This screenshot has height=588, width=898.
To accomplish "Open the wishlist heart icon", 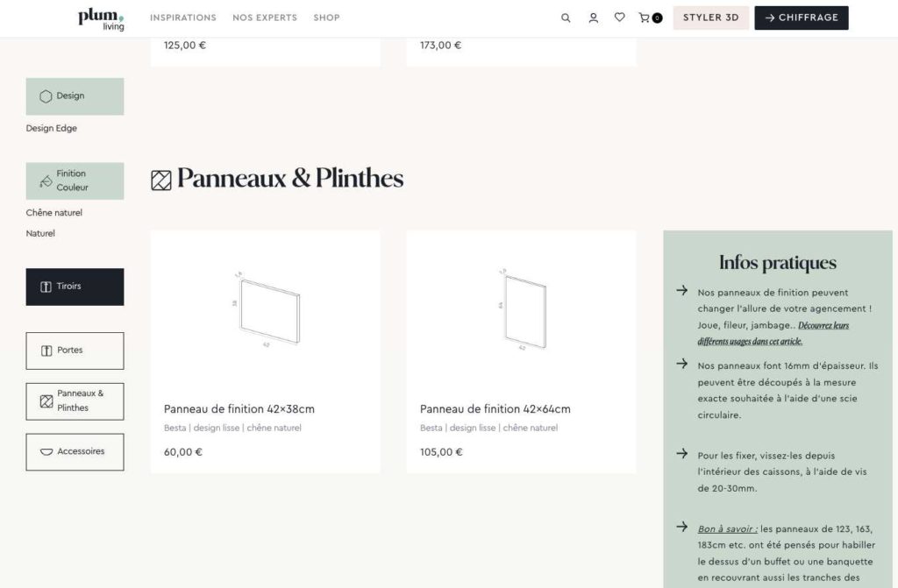I will (x=620, y=18).
